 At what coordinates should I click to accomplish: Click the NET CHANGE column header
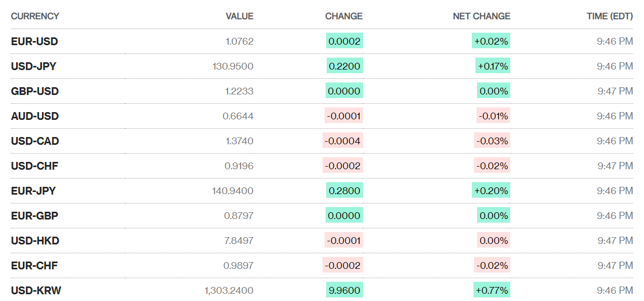(481, 16)
